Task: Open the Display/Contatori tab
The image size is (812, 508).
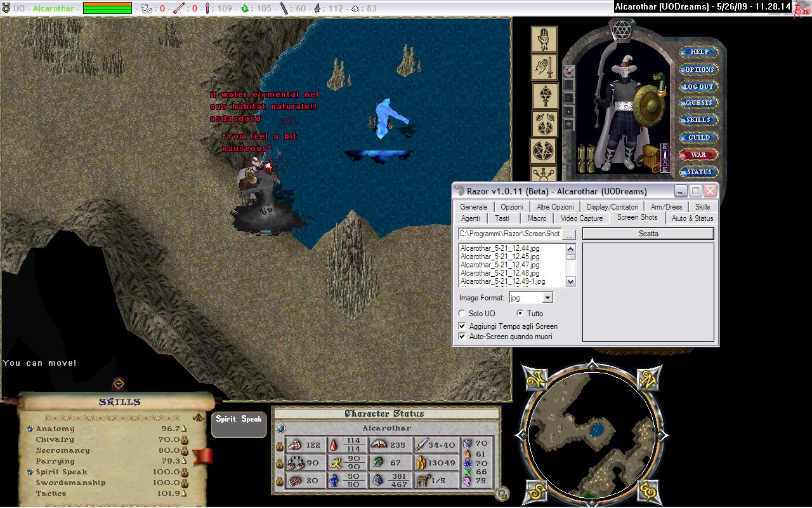Action: [x=612, y=206]
